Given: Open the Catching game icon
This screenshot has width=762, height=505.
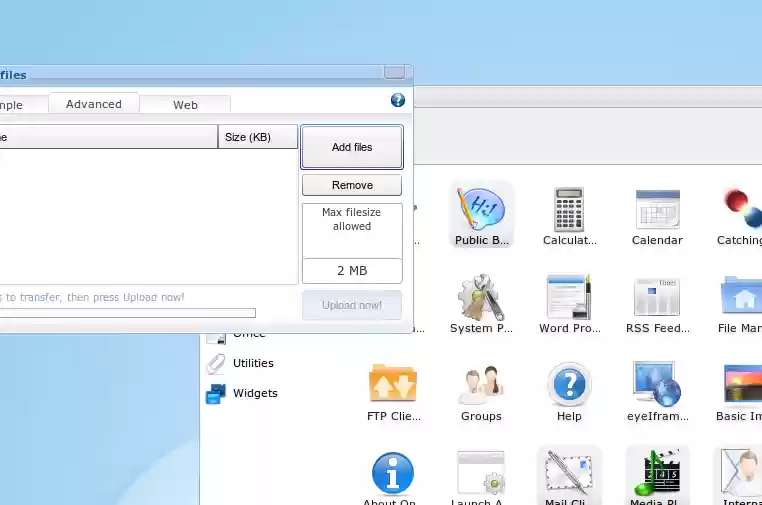Looking at the screenshot, I should point(743,209).
